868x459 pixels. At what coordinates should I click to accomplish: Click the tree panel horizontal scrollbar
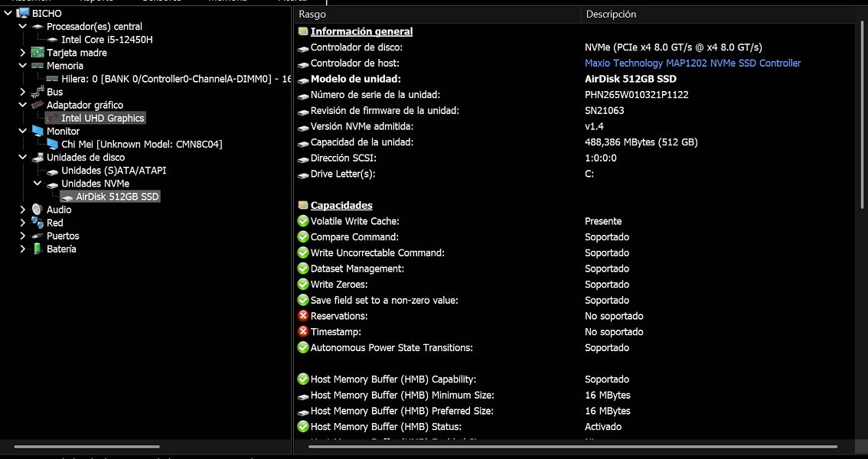point(87,446)
